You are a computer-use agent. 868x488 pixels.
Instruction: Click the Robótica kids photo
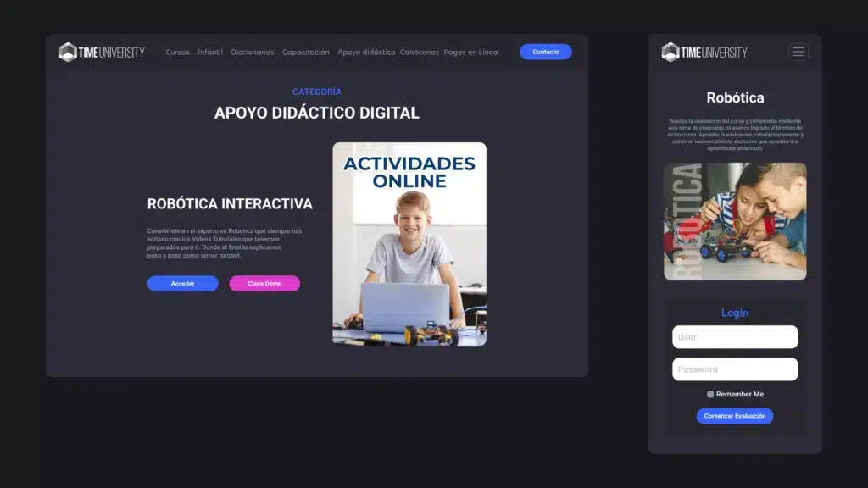point(734,221)
